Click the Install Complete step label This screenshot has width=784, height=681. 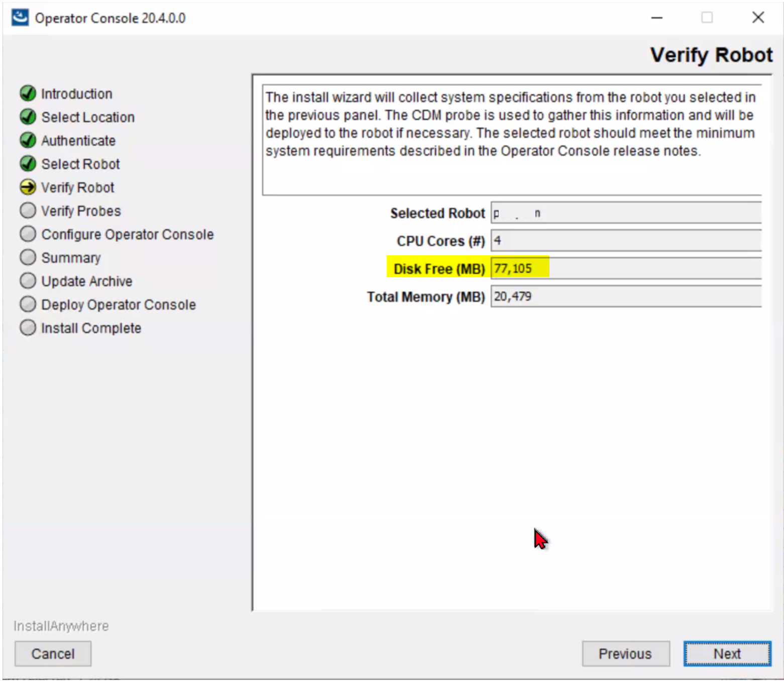91,328
